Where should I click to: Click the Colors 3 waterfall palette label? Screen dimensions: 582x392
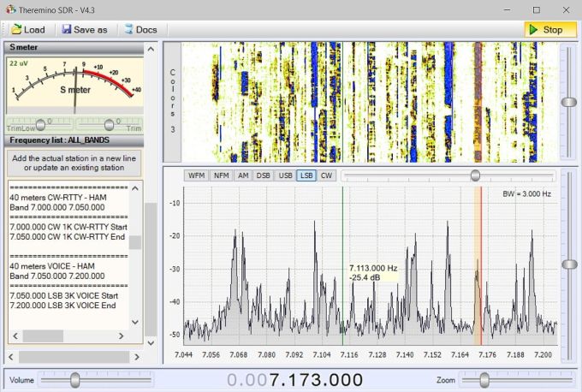[172, 101]
